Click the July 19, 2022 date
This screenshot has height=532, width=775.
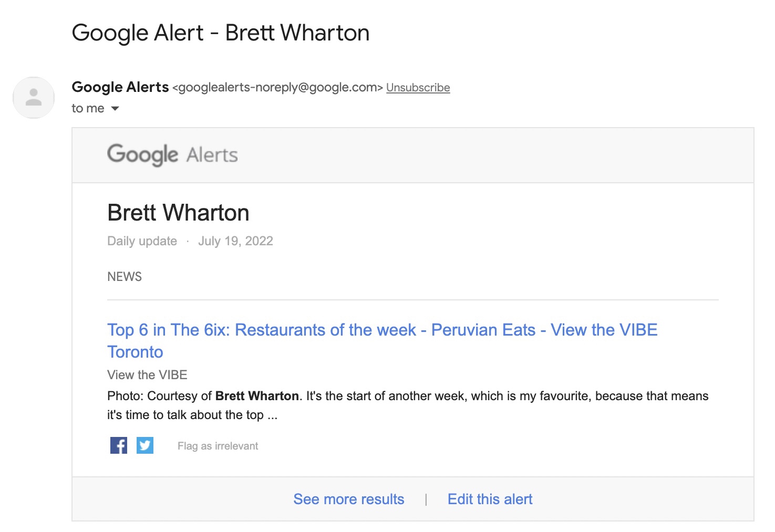[235, 241]
